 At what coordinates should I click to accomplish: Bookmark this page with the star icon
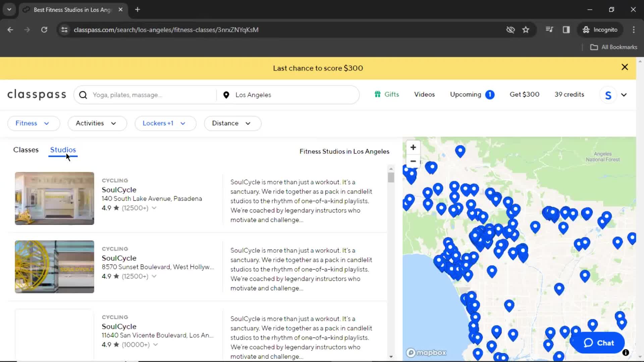[526, 30]
